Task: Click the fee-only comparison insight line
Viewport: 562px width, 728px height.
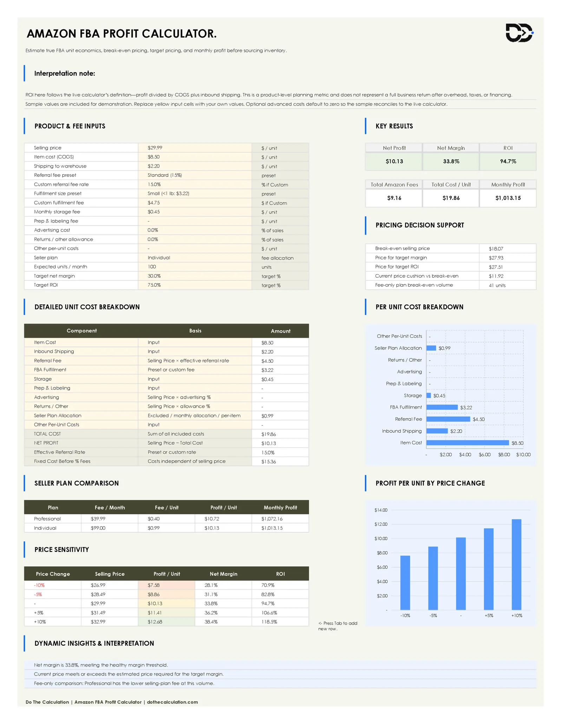Action: click(280, 683)
